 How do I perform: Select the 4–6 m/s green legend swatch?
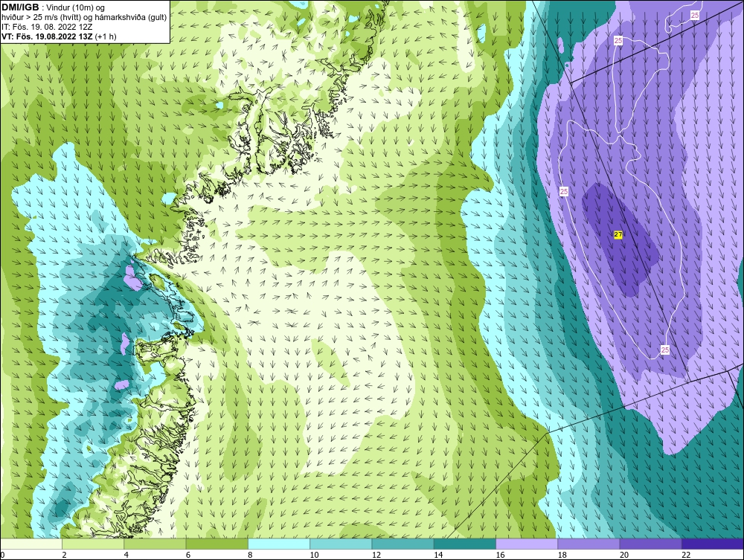pyautogui.click(x=155, y=544)
